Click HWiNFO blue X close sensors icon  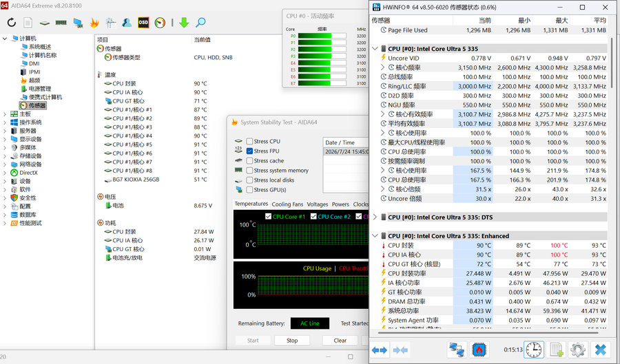(601, 350)
